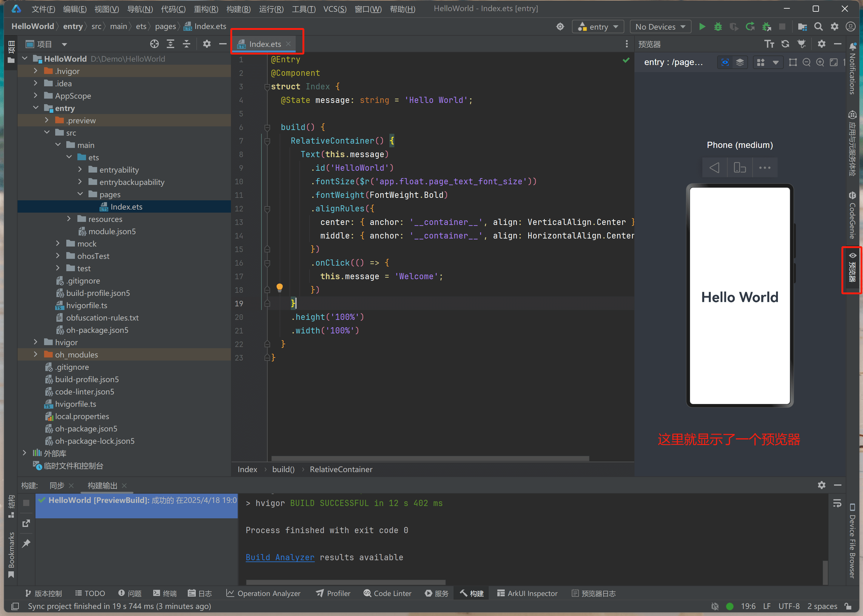Screen dimensions: 863x616
Task: Toggle the component layers view
Action: (740, 62)
